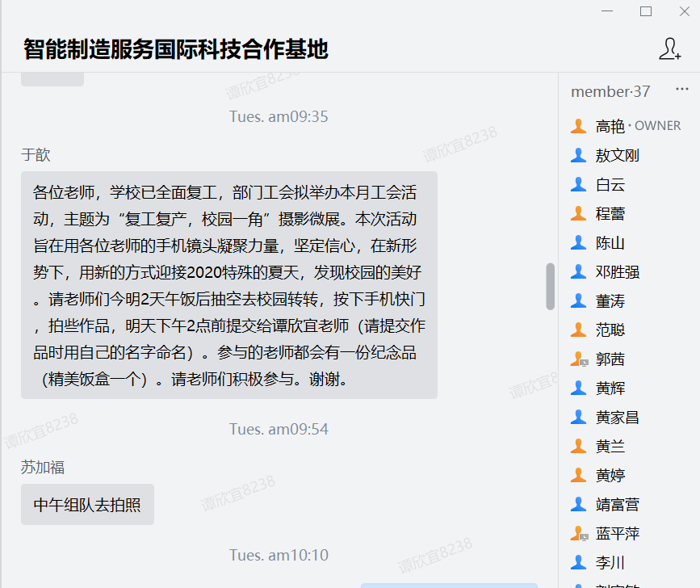
Task: Click the long union activity announcement message
Action: pyautogui.click(x=228, y=285)
